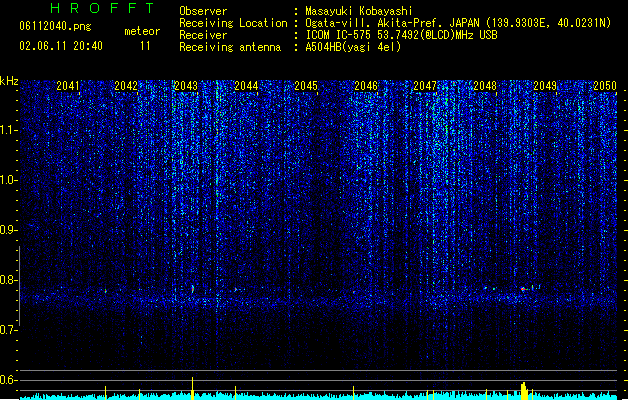Click the 'meteor' count label
629x400 pixels.
click(x=142, y=31)
